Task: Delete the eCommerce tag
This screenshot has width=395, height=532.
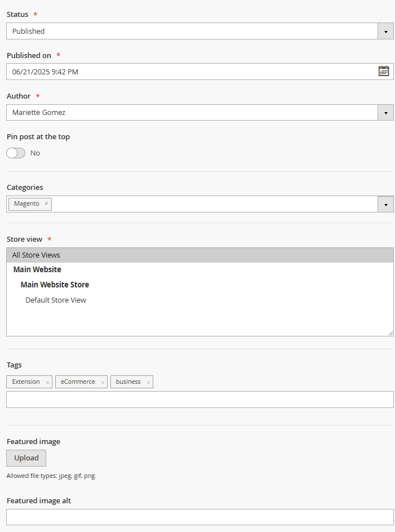Action: pyautogui.click(x=103, y=382)
